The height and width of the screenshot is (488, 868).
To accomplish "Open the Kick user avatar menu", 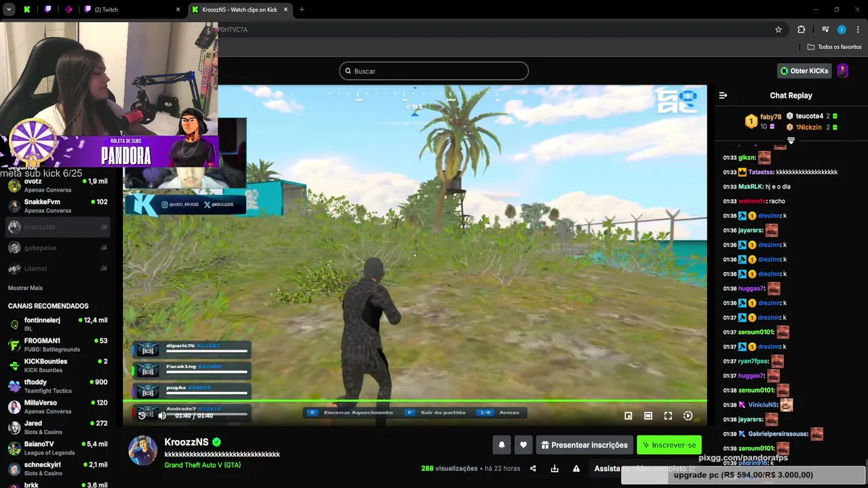I will (843, 70).
